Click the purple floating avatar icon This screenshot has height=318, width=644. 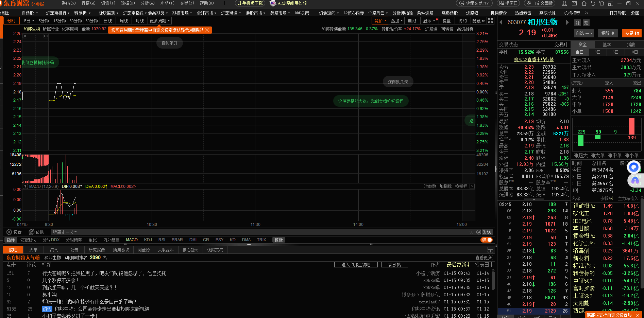coord(635,180)
